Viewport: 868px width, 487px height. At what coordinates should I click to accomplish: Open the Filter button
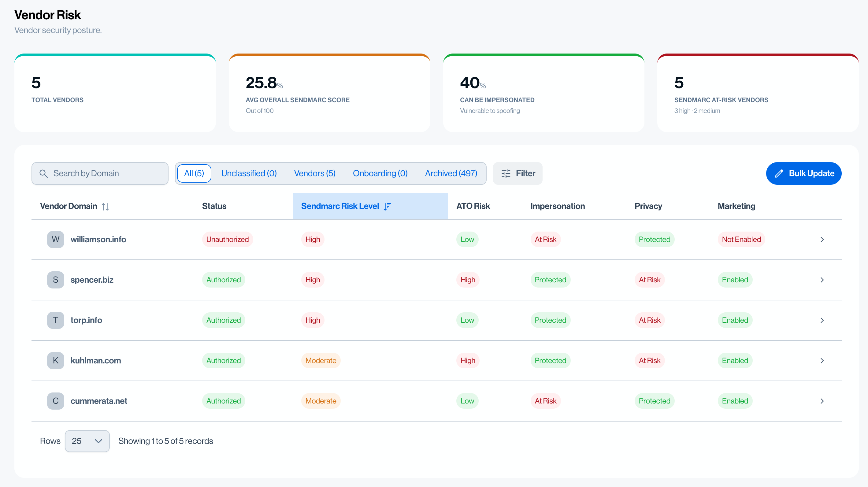point(518,173)
